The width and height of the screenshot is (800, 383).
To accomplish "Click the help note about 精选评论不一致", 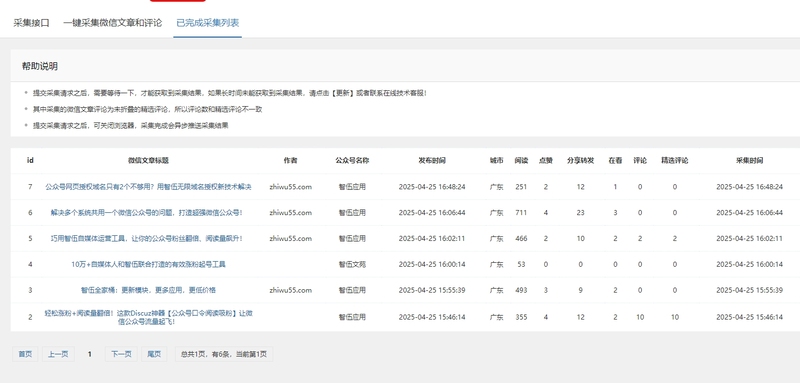I will point(148,109).
